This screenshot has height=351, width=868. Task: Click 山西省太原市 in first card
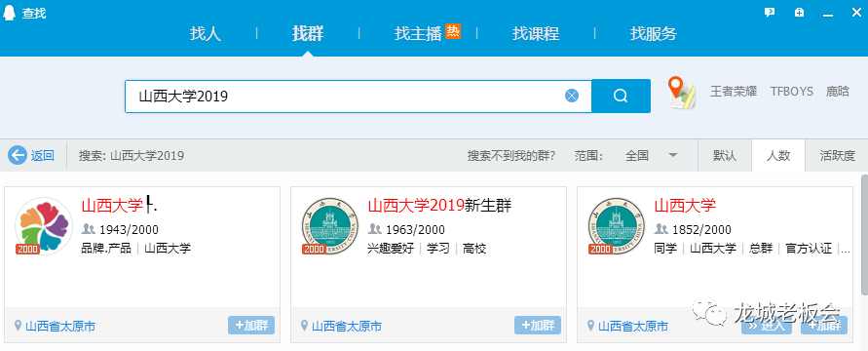click(60, 326)
